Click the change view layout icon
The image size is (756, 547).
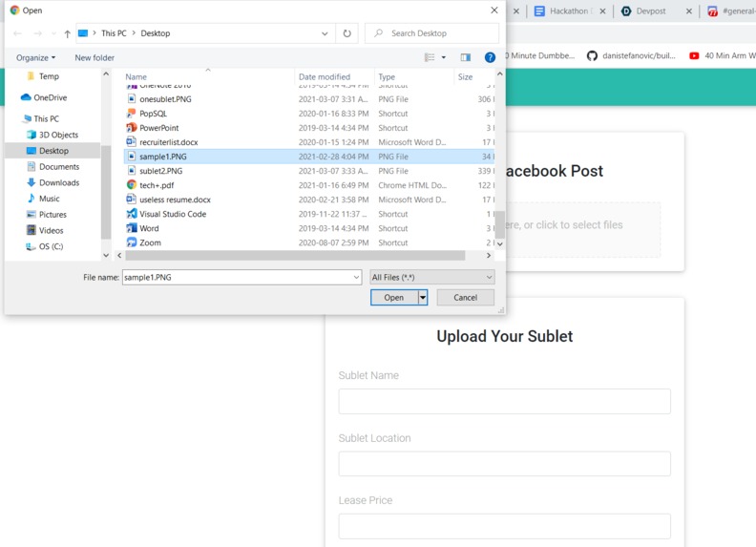pyautogui.click(x=430, y=57)
